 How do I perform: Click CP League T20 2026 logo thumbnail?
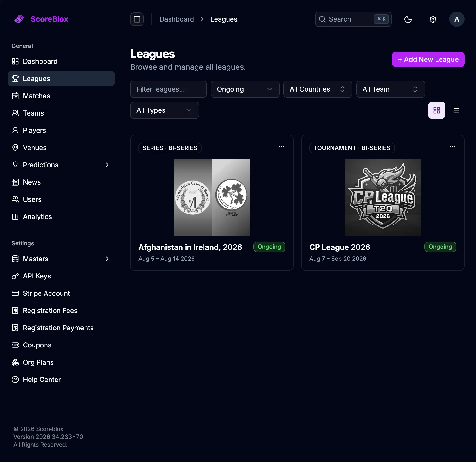383,197
